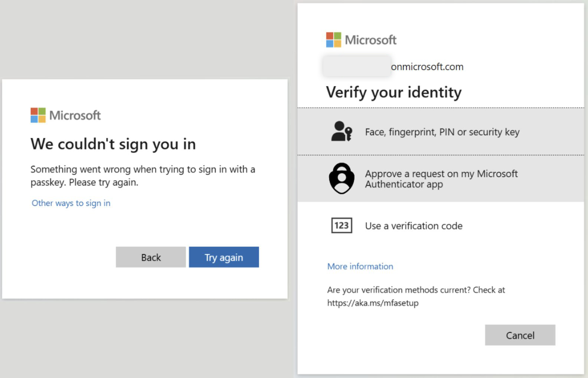Select the passkey person-and-key icon

click(x=341, y=132)
